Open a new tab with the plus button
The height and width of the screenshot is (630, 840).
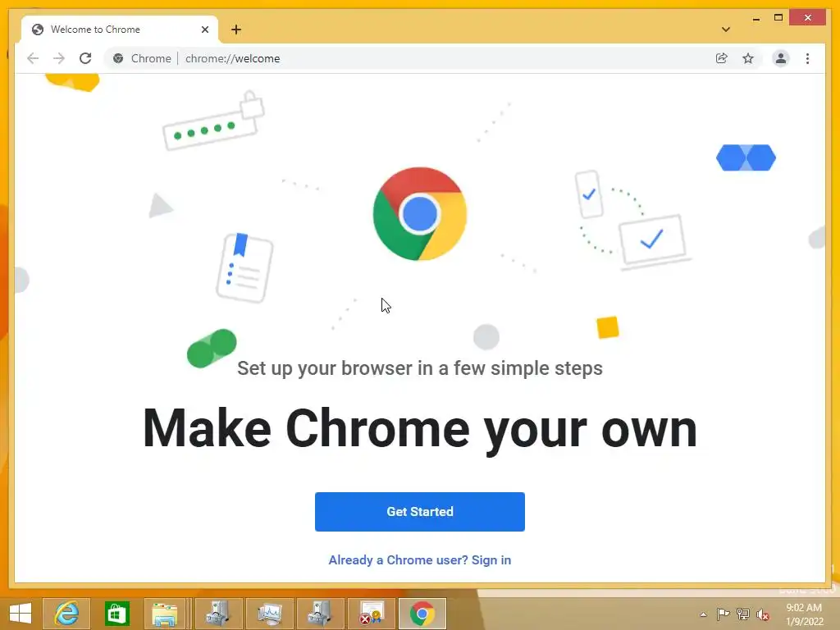point(236,30)
